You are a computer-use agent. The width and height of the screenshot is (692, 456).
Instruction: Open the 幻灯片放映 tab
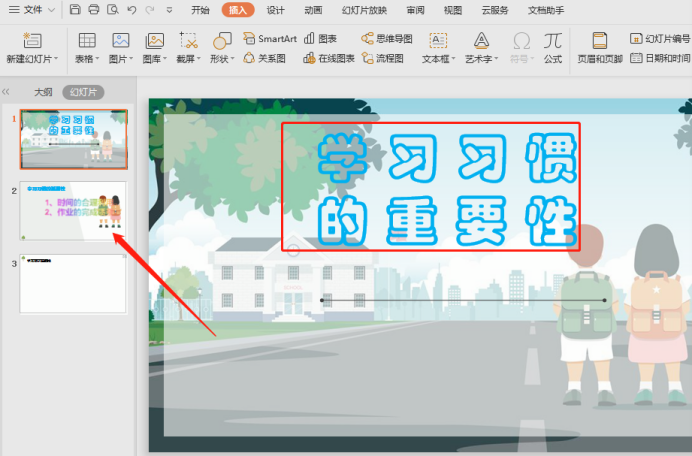coord(364,10)
